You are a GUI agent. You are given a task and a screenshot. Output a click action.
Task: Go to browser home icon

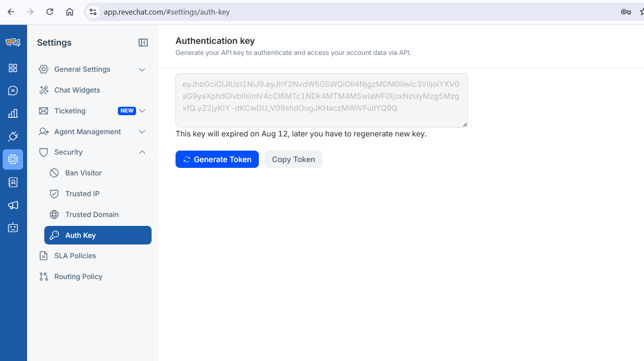(70, 12)
